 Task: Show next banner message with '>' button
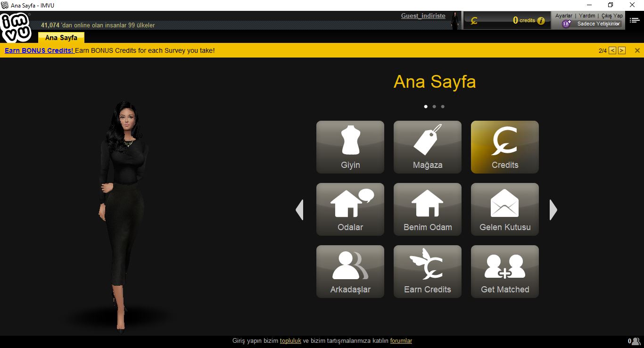(x=622, y=50)
